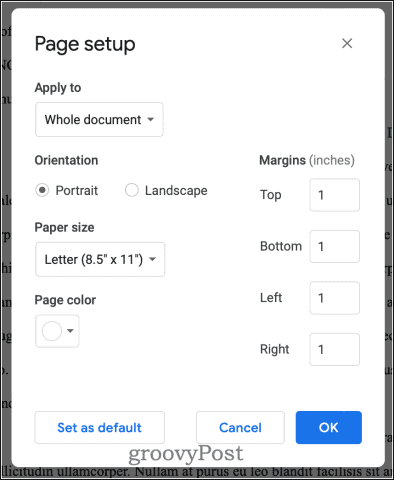Cancel the page setup changes
This screenshot has width=394, height=480.
240,428
